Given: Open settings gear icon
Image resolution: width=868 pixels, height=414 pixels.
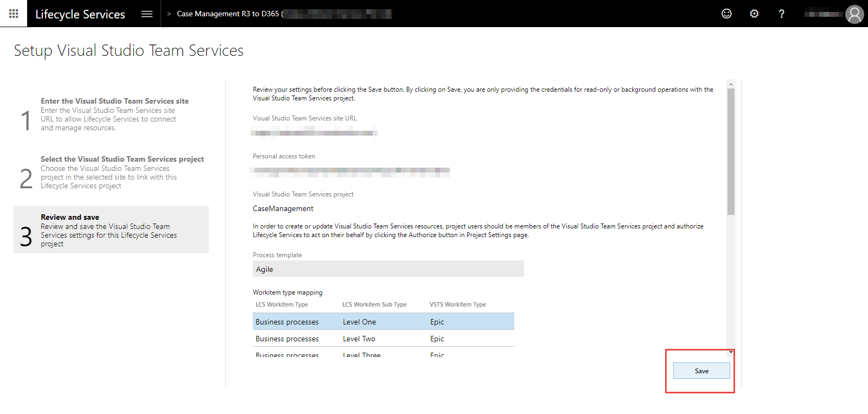Looking at the screenshot, I should 754,14.
